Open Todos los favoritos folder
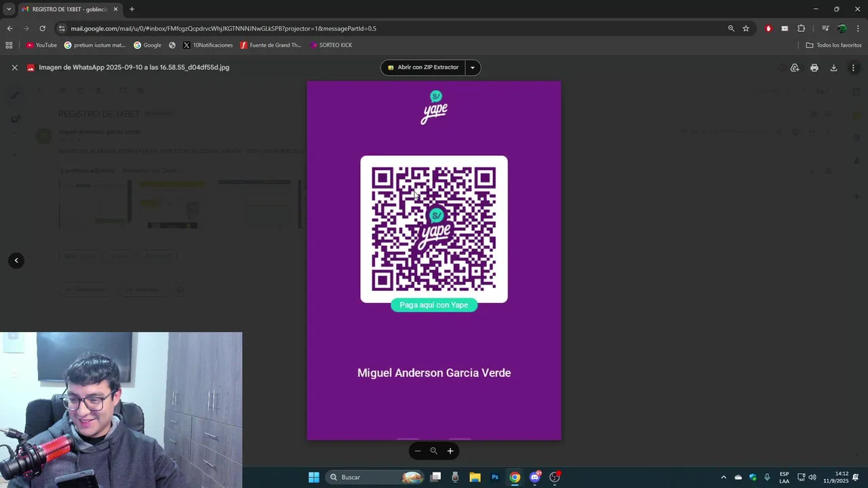The height and width of the screenshot is (488, 868). coord(833,45)
